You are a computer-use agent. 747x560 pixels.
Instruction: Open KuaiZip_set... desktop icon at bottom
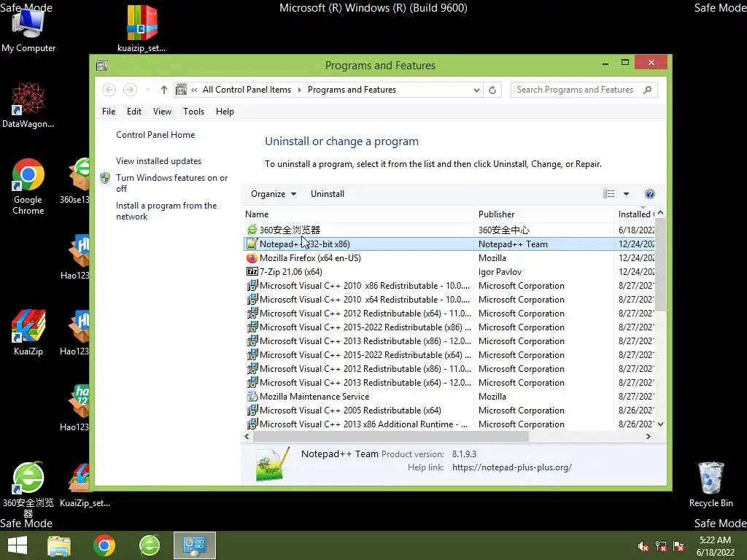click(x=85, y=485)
